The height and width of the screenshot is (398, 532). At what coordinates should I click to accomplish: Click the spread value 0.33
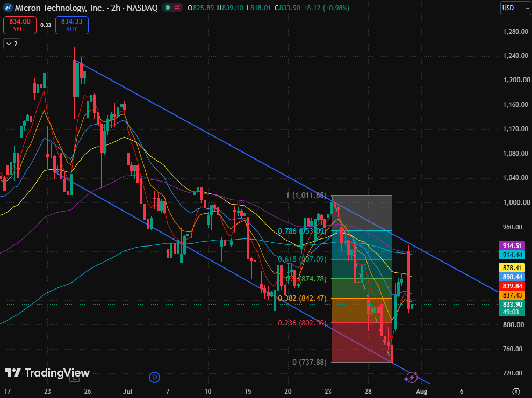(x=46, y=25)
